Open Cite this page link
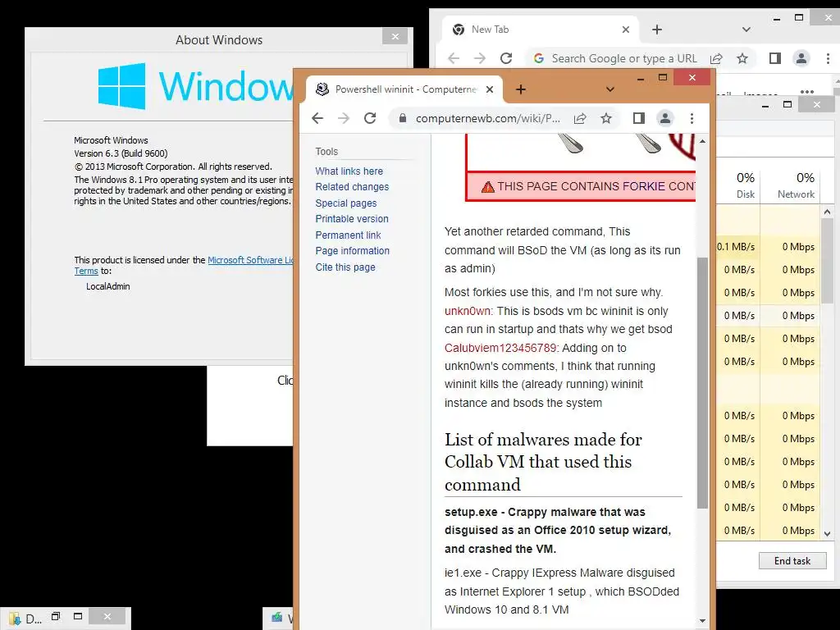 (x=345, y=267)
